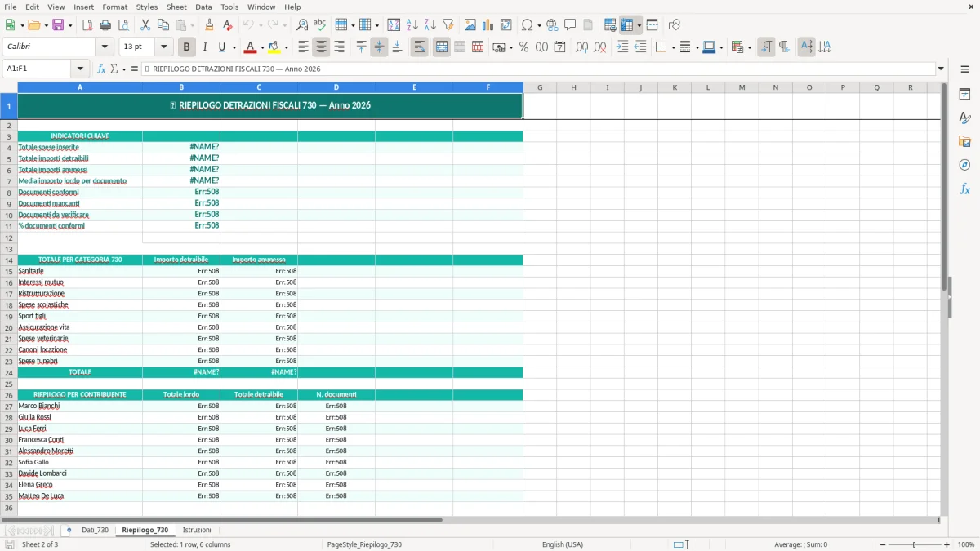
Task: Click the Clear Direct Formatting icon
Action: coord(228,25)
